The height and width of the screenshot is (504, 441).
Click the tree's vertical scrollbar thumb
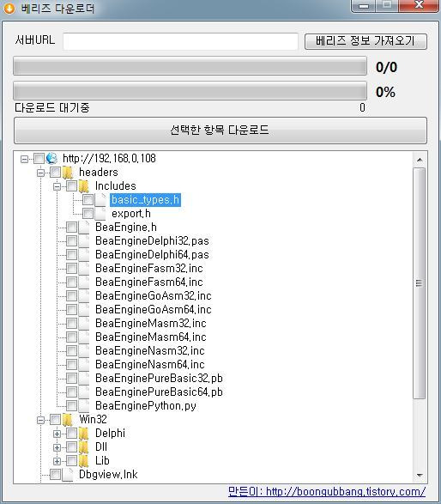420,283
